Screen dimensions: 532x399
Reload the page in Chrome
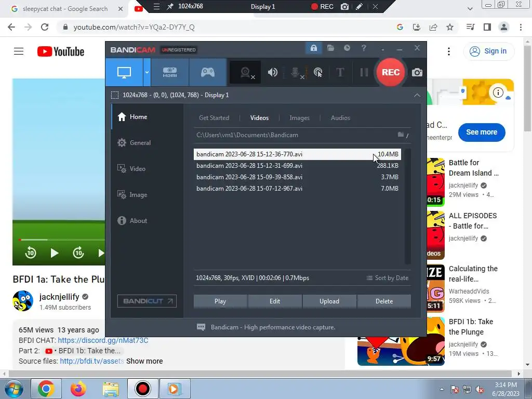point(45,27)
